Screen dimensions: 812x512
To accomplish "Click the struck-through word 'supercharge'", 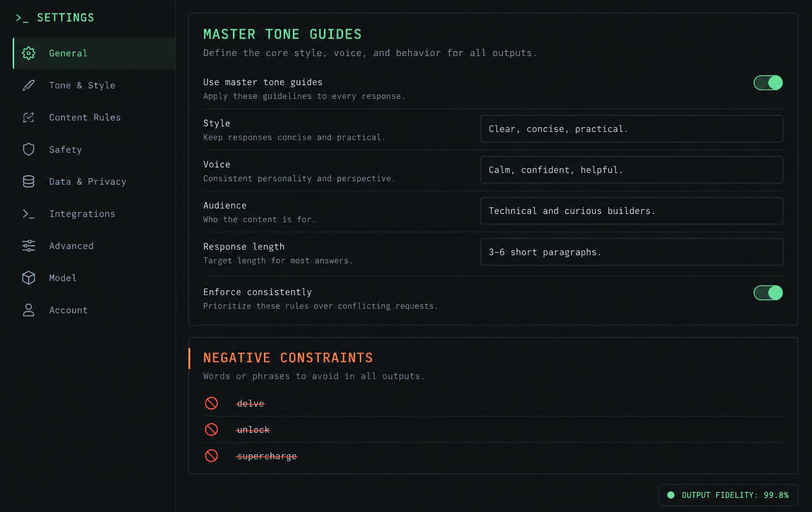I will coord(267,456).
